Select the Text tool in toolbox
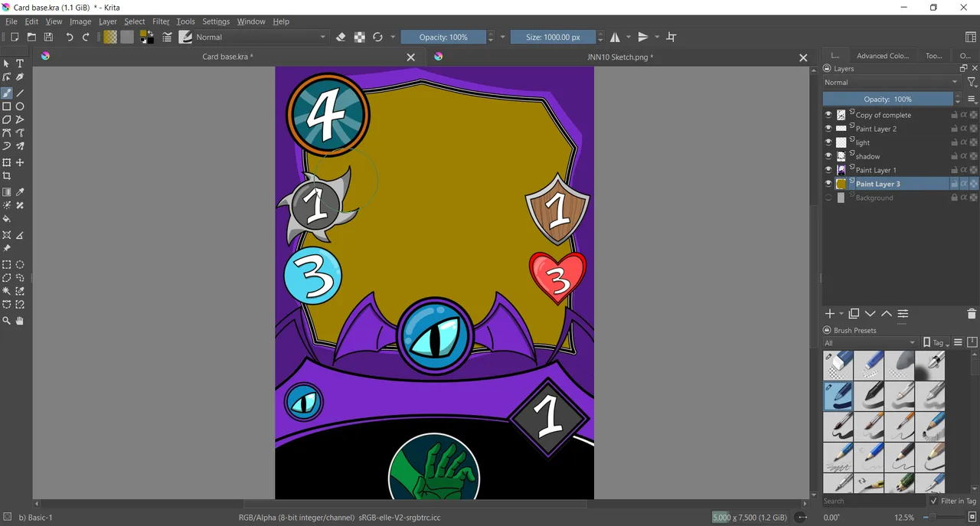 (20, 64)
